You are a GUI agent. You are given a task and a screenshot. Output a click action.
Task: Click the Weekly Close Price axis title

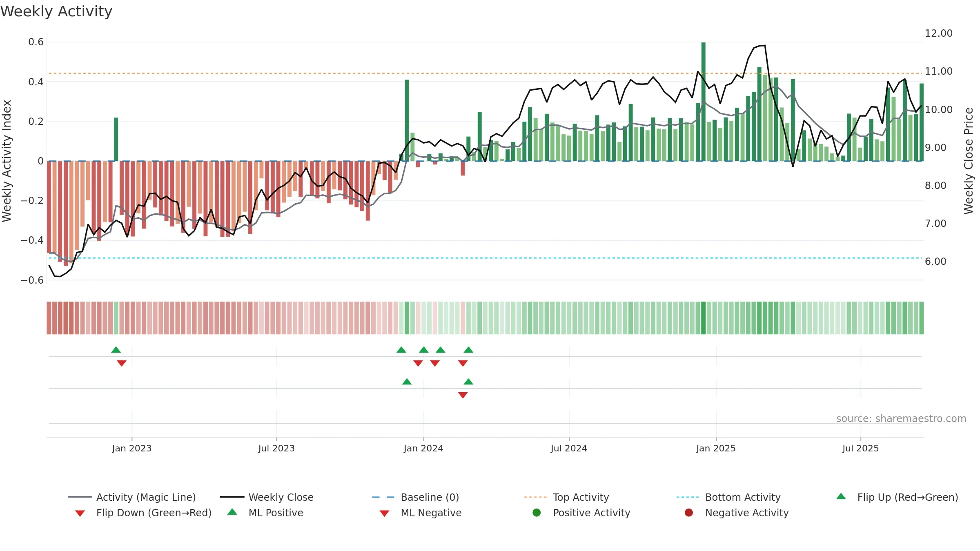[x=969, y=161]
